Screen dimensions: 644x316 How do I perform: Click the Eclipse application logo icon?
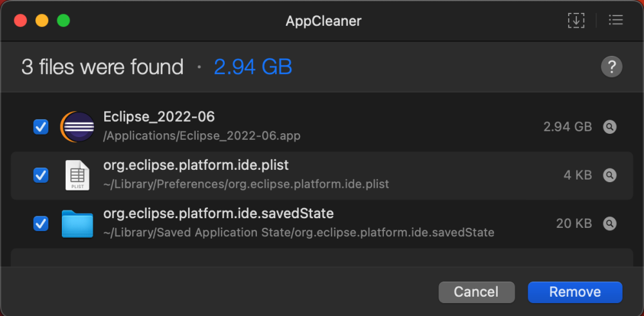point(77,127)
